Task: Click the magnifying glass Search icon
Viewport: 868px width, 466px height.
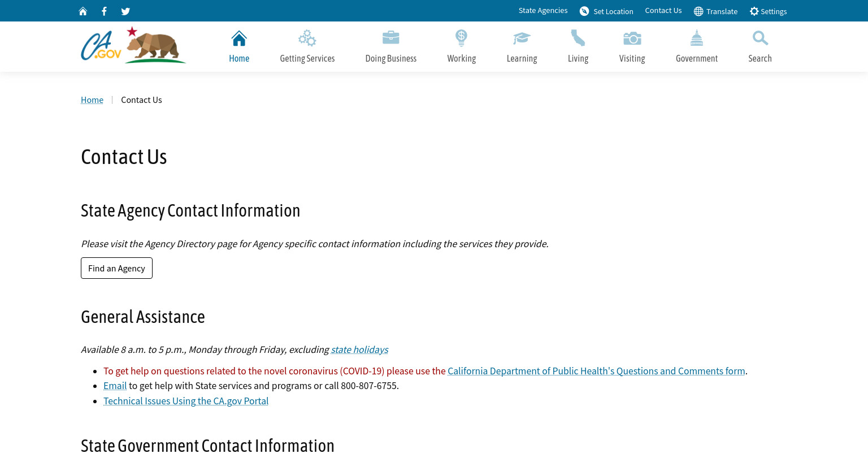Action: click(x=760, y=38)
